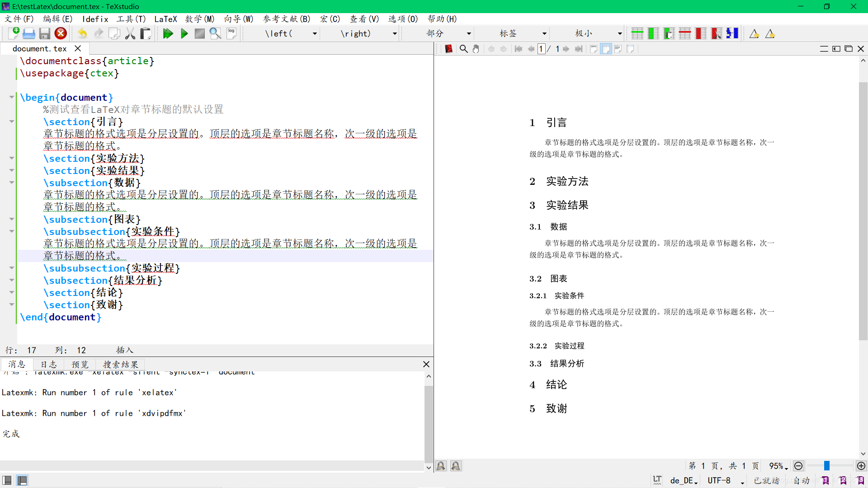
Task: Open the LaTeX menu
Action: click(165, 19)
